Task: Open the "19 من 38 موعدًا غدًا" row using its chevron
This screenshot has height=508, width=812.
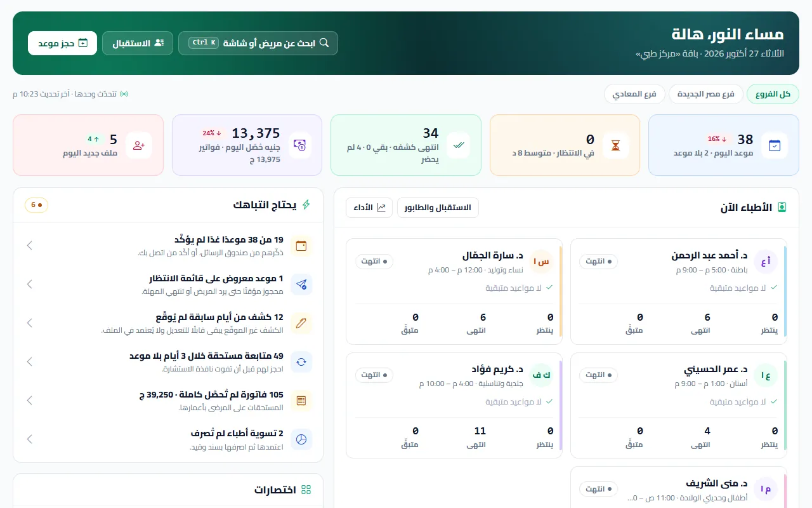Action: (29, 246)
